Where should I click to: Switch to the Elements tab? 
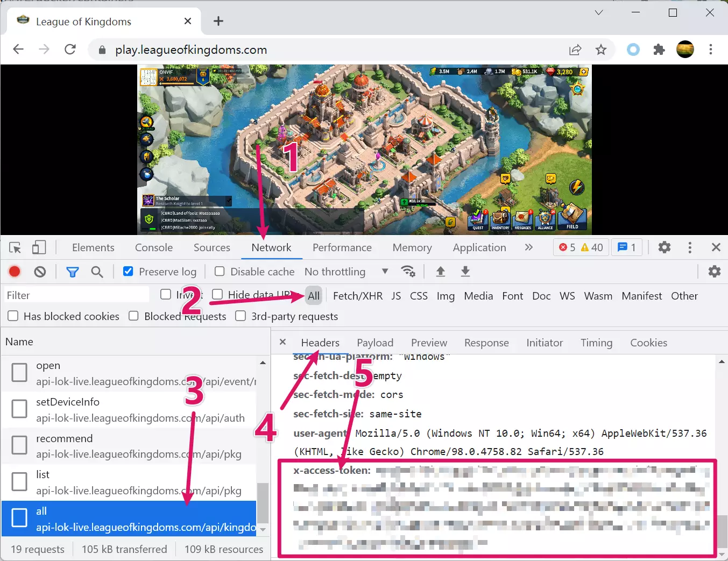click(93, 247)
